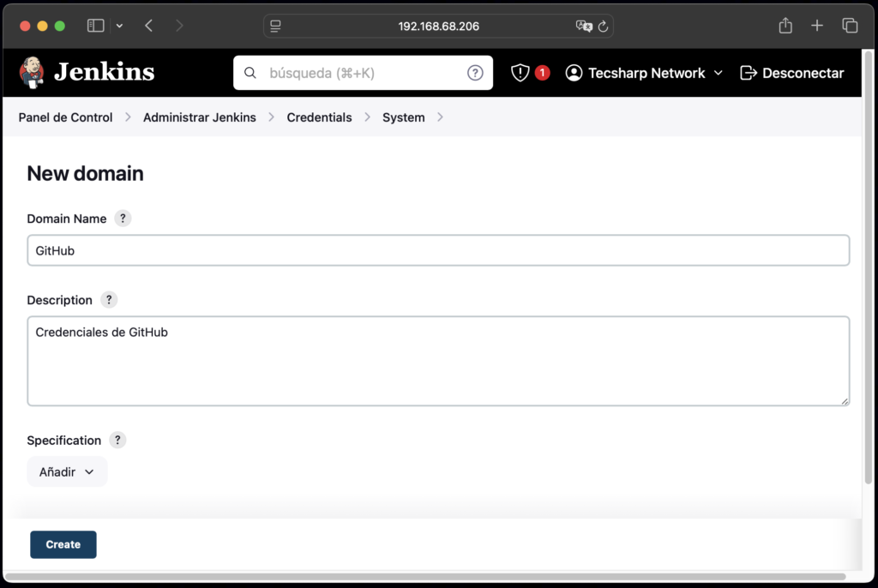878x588 pixels.
Task: Open the Safari share icon
Action: pyautogui.click(x=785, y=26)
